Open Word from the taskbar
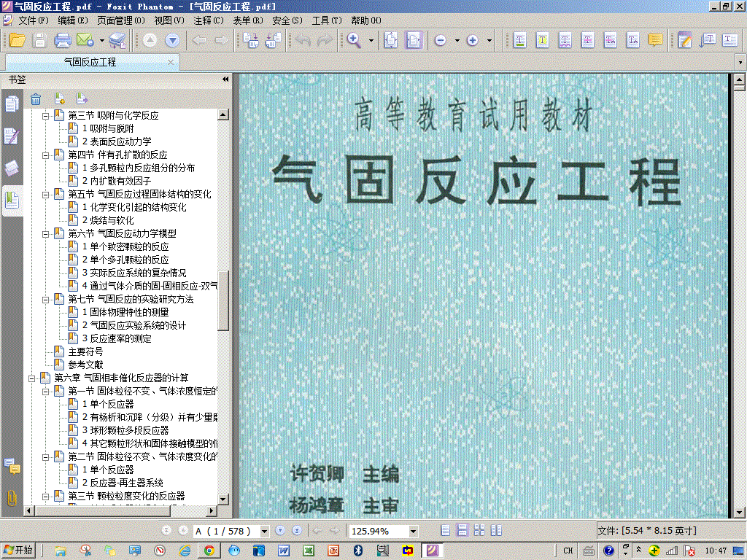The image size is (747, 560). (284, 551)
